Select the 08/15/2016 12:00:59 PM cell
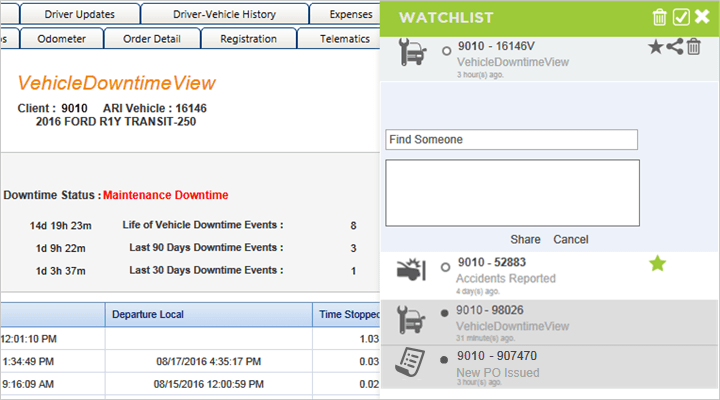Viewport: 720px width, 400px height. [x=209, y=384]
